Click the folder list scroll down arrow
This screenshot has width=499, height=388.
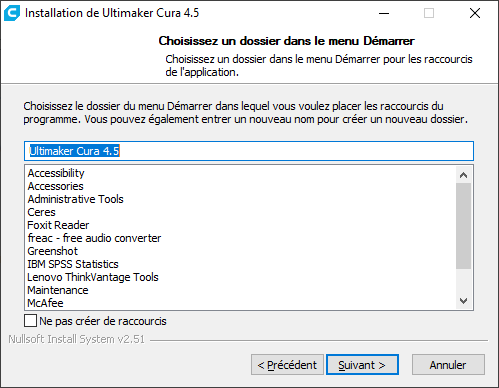[463, 301]
